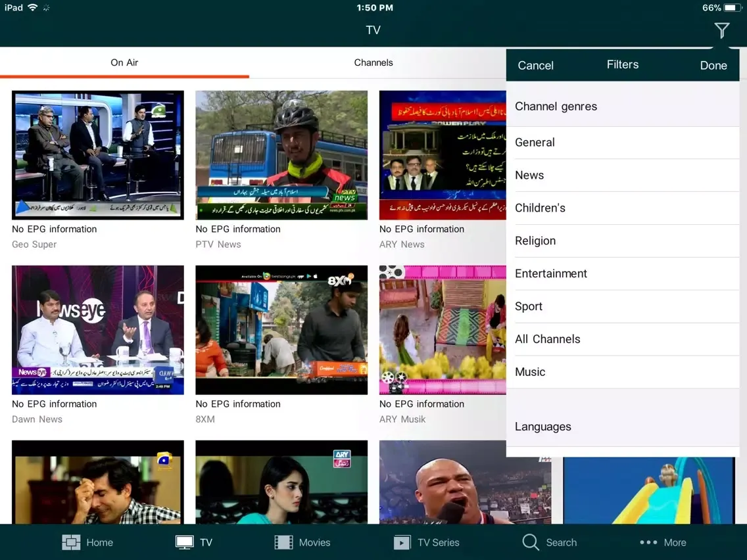Open the Dawn News channel thumbnail
Image resolution: width=747 pixels, height=560 pixels.
coord(98,330)
